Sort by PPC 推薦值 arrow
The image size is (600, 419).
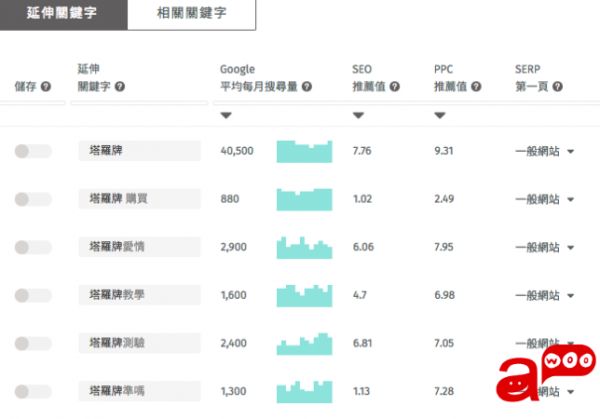point(440,115)
